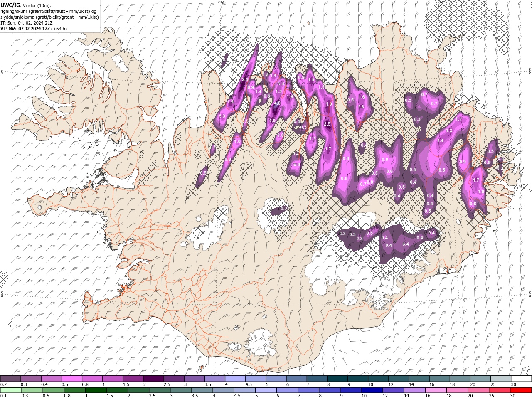
Task: Click the '0.1' label on the lower scale
Action: 4,396
